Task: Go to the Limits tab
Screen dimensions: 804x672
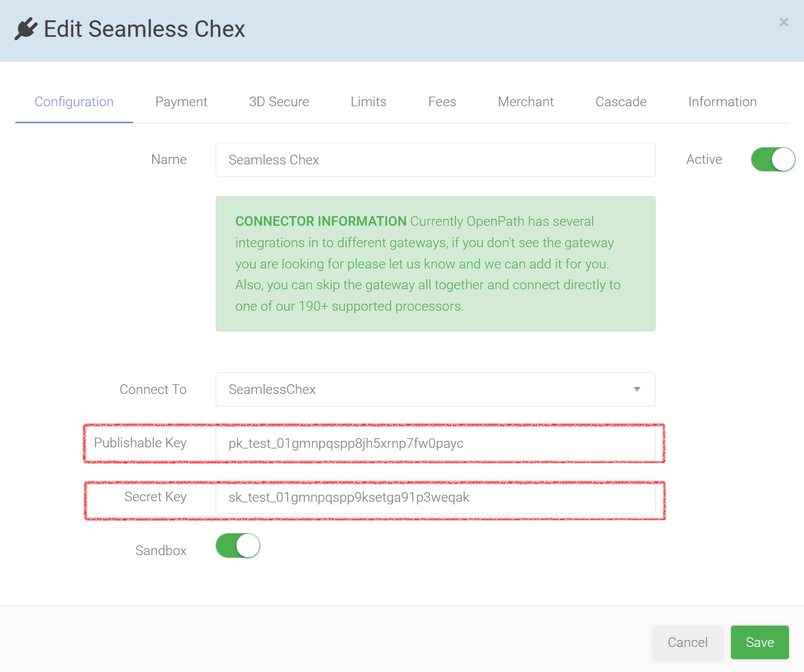Action: point(368,101)
